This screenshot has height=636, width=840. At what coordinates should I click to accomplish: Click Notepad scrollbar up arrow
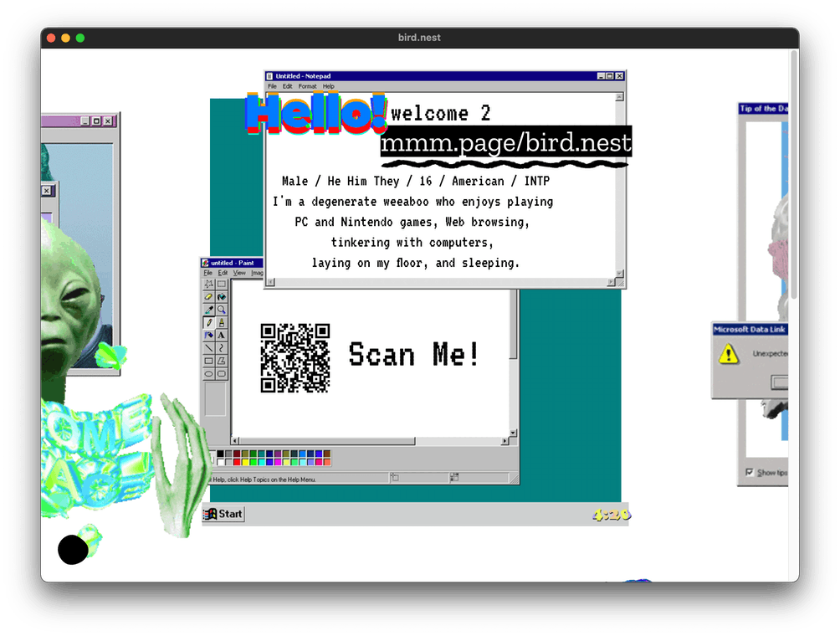[x=619, y=96]
